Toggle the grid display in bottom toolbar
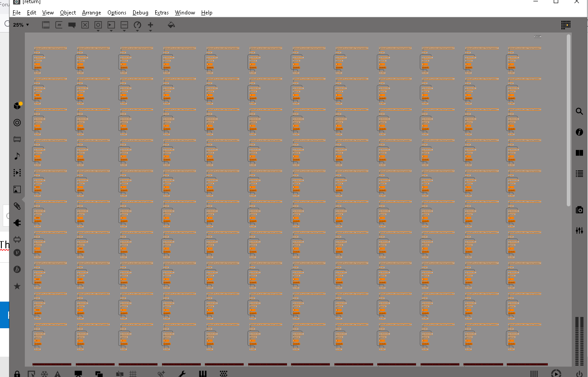This screenshot has width=588, height=377. coord(133,374)
